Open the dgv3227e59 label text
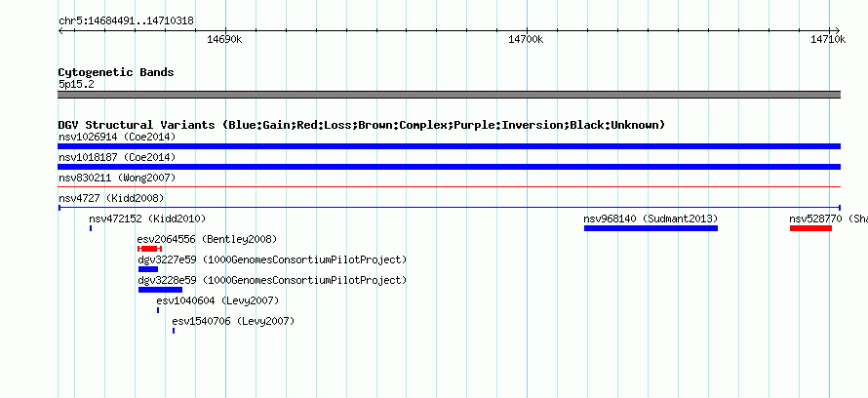868x398 pixels. click(272, 259)
